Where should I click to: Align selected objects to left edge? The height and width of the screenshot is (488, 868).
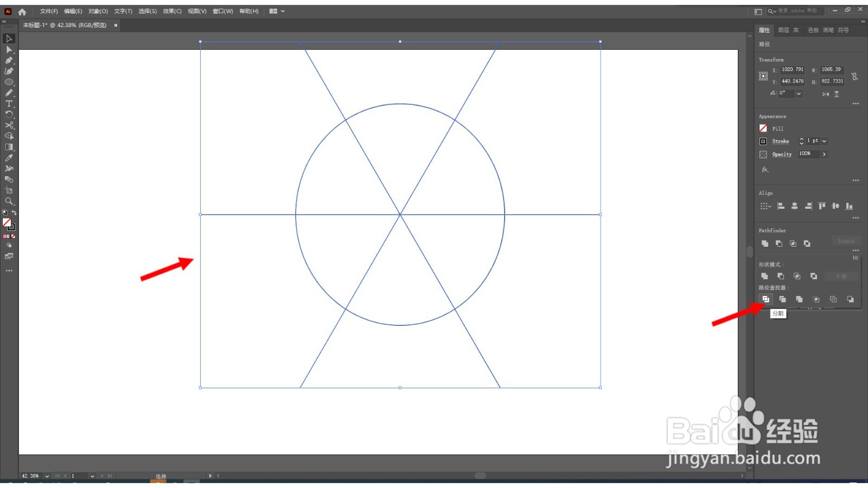781,206
